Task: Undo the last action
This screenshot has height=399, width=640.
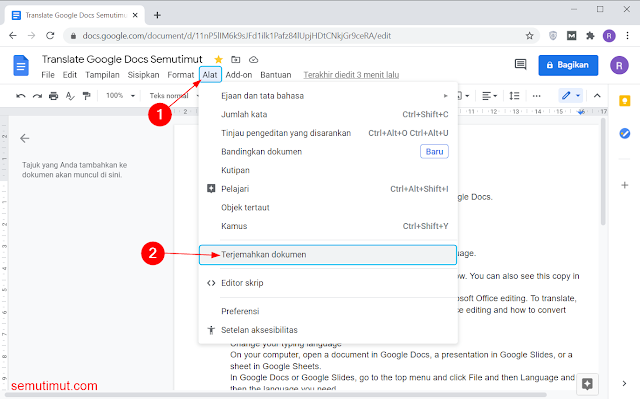Action: [20, 96]
